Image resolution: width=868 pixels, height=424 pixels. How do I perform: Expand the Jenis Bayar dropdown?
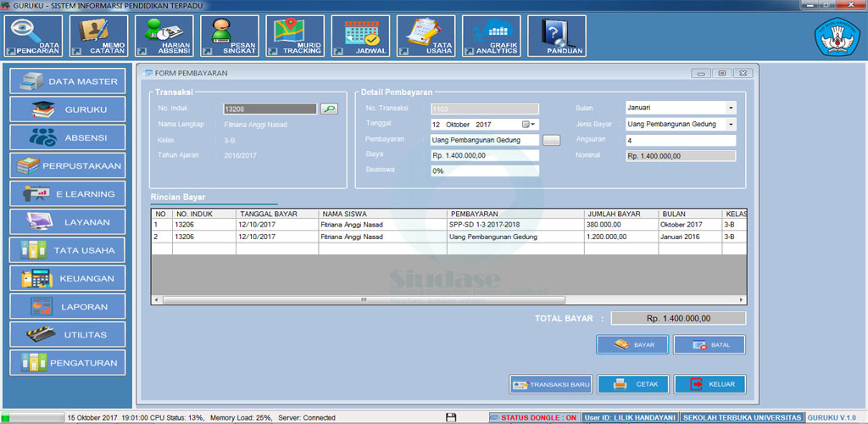[730, 124]
